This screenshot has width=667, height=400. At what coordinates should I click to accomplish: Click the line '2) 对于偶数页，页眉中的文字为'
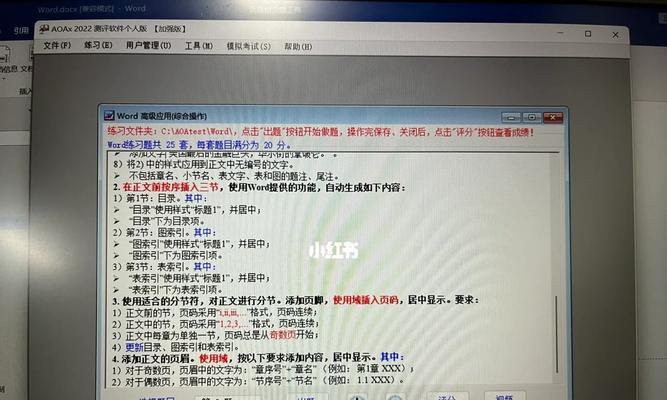pyautogui.click(x=258, y=381)
